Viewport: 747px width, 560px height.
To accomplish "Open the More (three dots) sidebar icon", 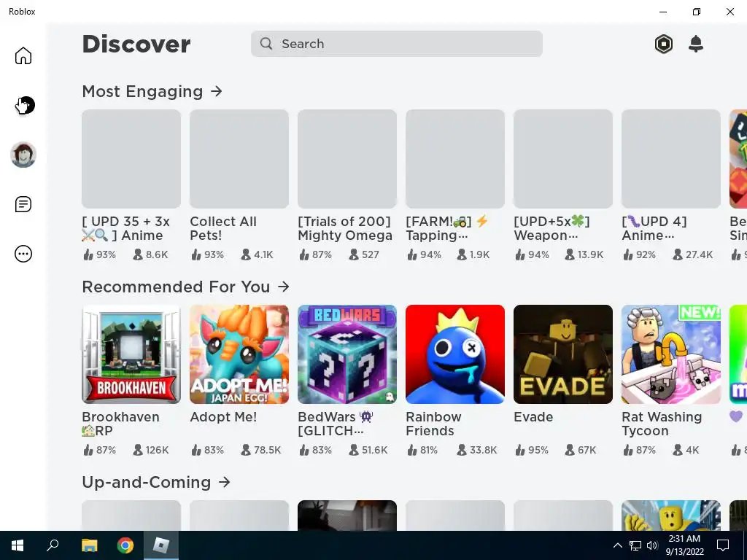I will click(23, 254).
